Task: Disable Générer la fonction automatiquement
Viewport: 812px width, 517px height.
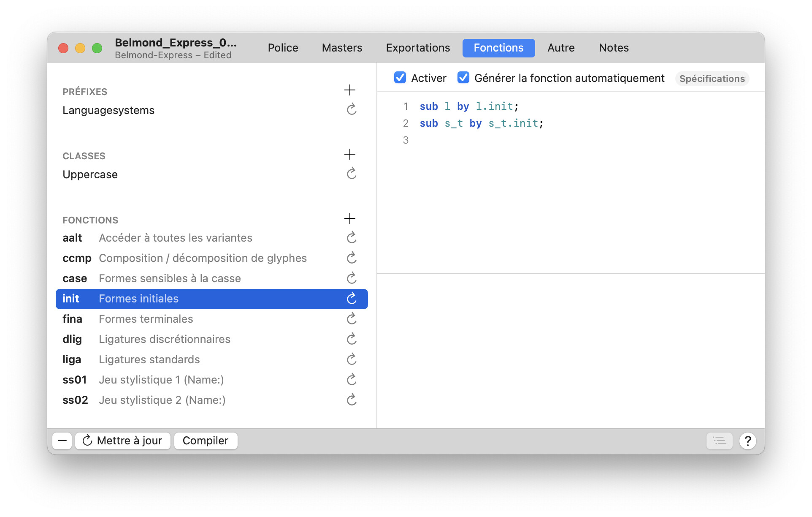Action: point(463,78)
